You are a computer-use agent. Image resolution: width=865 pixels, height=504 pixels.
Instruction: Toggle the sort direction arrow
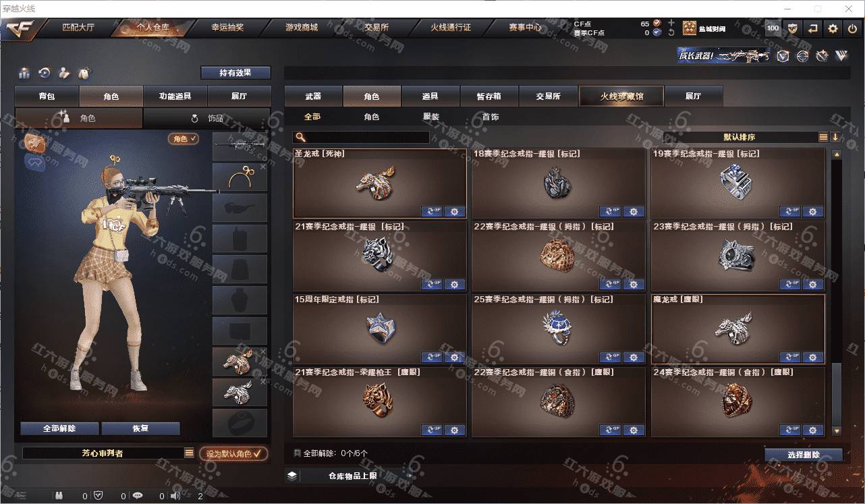835,137
